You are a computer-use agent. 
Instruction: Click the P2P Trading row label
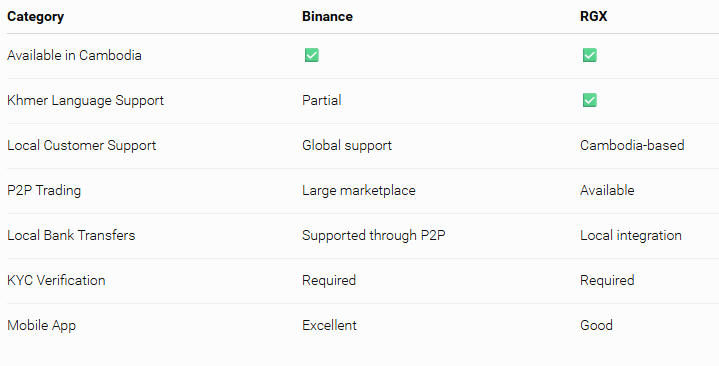44,190
